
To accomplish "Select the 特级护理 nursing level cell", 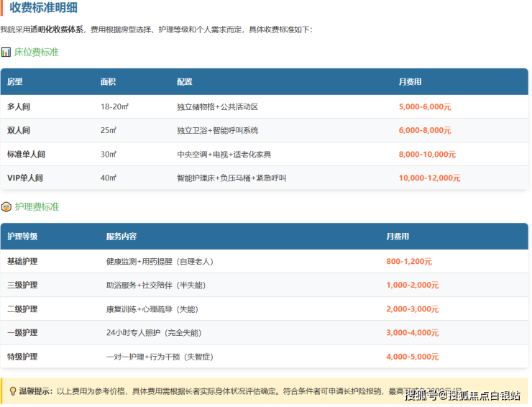I will tap(22, 357).
